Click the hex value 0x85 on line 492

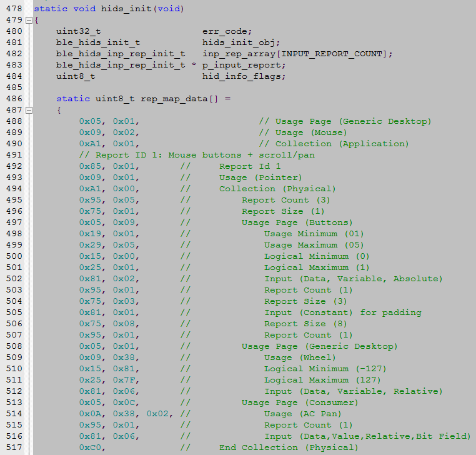pyautogui.click(x=90, y=166)
